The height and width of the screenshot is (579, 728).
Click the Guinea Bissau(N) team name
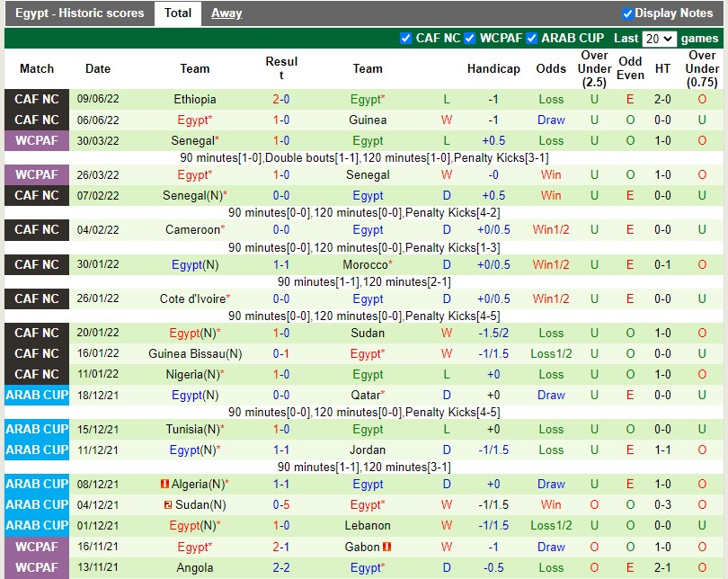pos(195,354)
